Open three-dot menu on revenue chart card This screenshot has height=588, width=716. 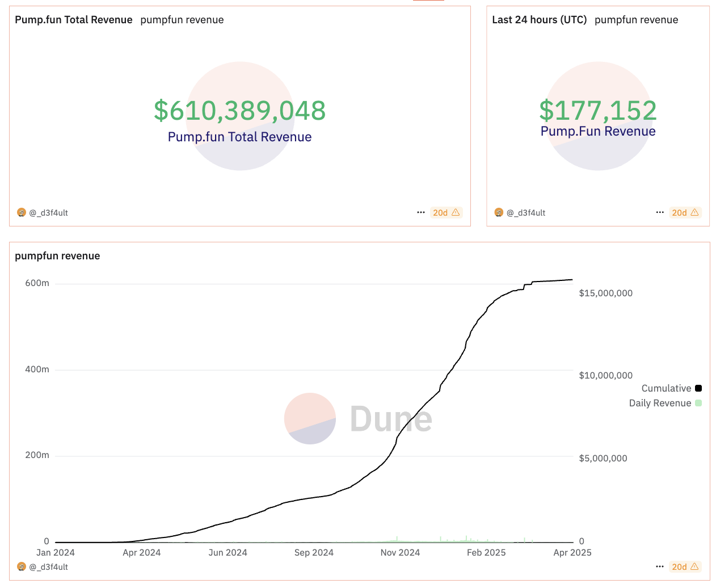[660, 566]
